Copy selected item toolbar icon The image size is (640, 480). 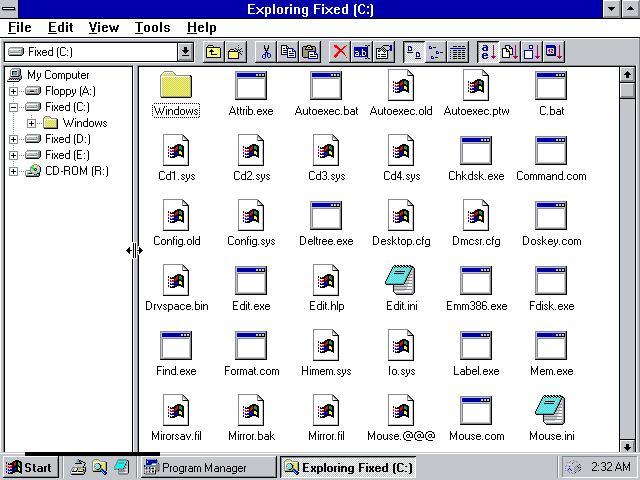288,52
